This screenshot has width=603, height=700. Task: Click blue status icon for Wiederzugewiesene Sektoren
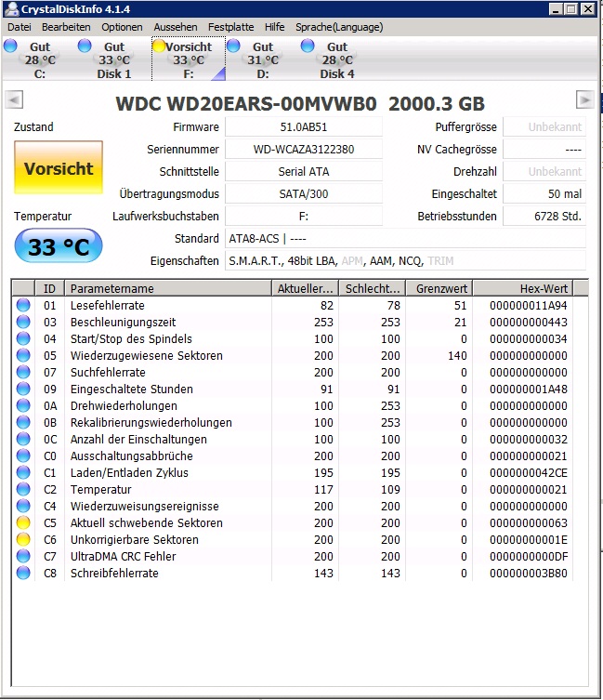tap(23, 355)
